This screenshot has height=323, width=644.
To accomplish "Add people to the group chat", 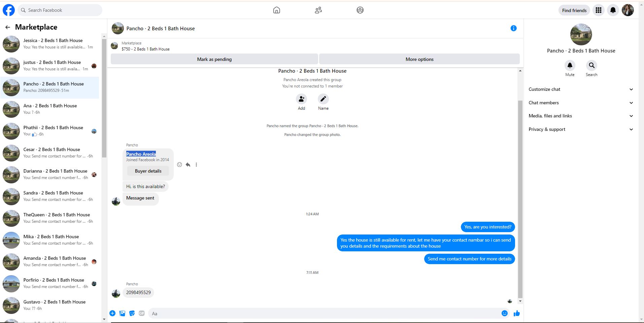I will tap(302, 99).
